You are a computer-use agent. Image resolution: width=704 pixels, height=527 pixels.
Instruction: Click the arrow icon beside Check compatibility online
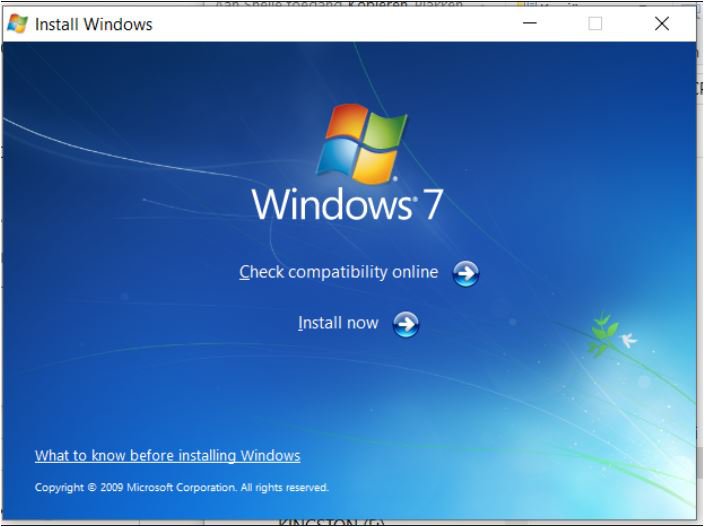(x=466, y=273)
